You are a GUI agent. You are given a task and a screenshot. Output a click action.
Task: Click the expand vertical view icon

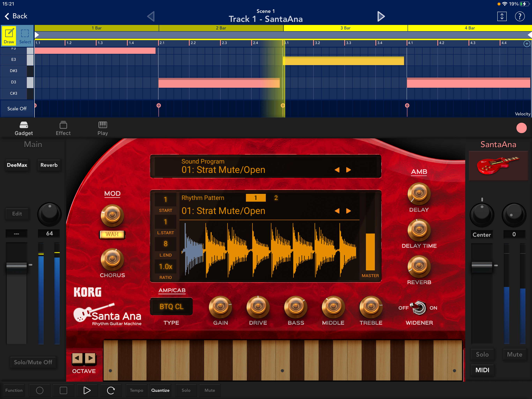click(502, 16)
